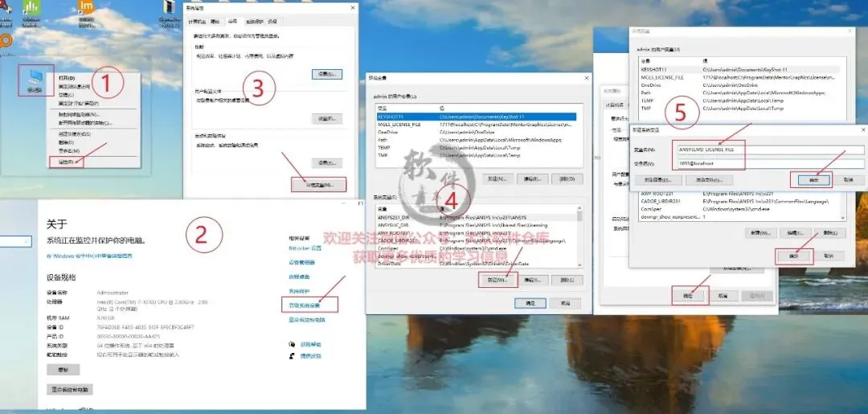Select the This PC (此电脑) desktop icon
Image resolution: width=868 pixels, height=414 pixels.
tap(35, 80)
